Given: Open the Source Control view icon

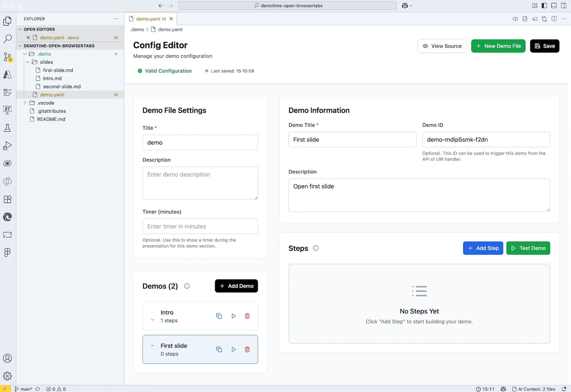Looking at the screenshot, I should coord(7,56).
